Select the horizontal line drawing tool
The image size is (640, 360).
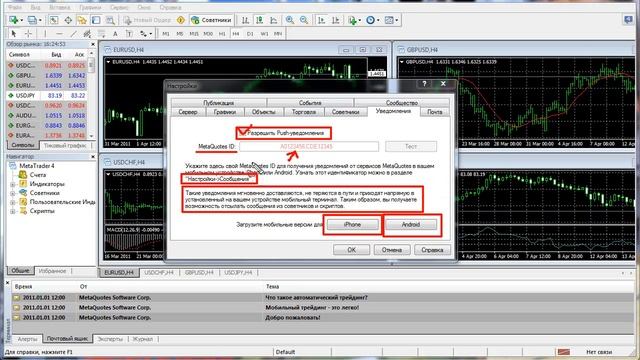[x=59, y=33]
